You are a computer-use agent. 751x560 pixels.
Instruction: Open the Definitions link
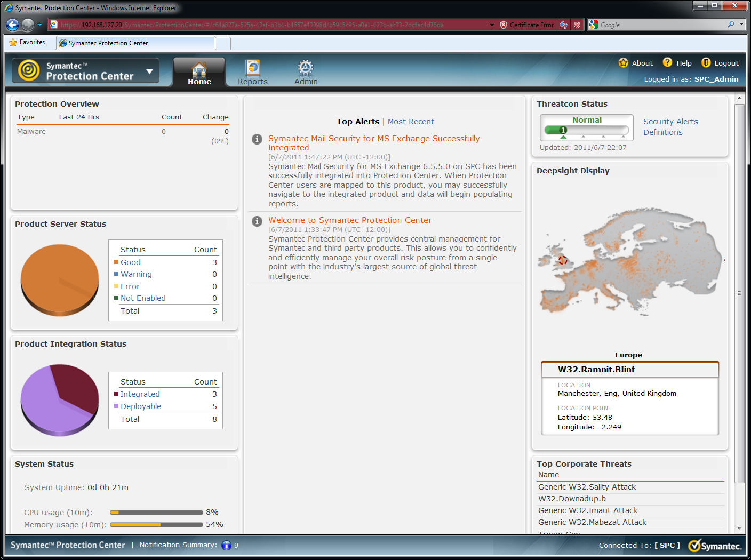click(663, 132)
